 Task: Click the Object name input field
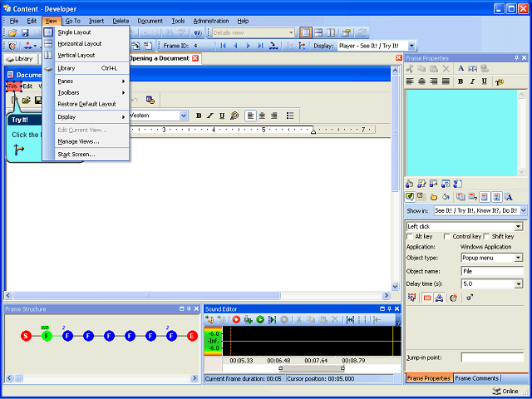492,271
